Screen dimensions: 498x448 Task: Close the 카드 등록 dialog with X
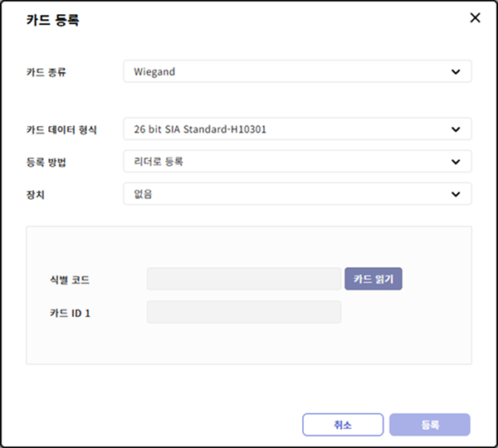click(x=475, y=18)
